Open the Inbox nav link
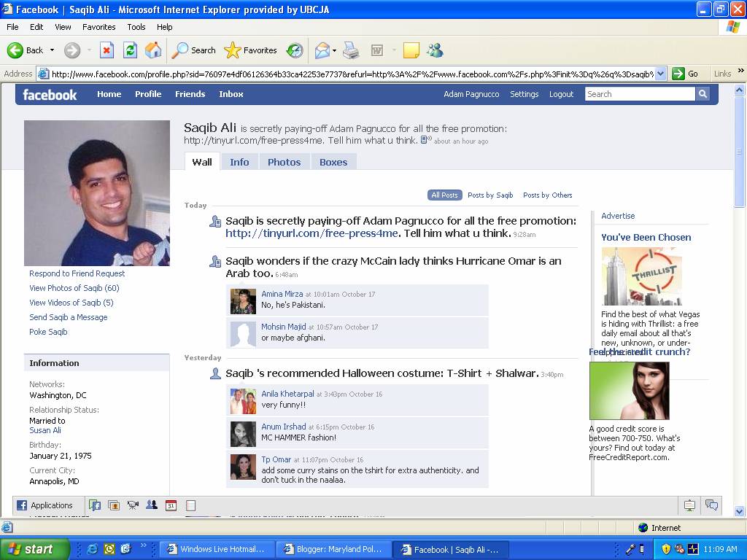This screenshot has width=747, height=560. click(231, 94)
